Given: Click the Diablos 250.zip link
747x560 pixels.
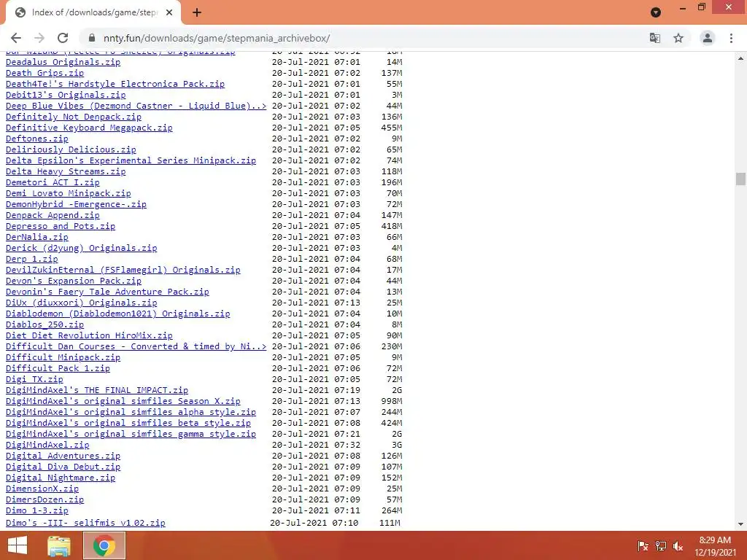Looking at the screenshot, I should pos(44,324).
